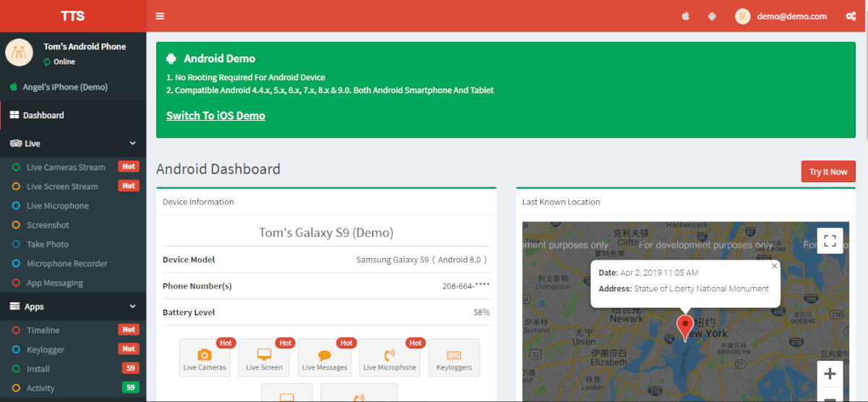The image size is (868, 402).
Task: Click the Statue of Liberty address text
Action: tap(702, 288)
